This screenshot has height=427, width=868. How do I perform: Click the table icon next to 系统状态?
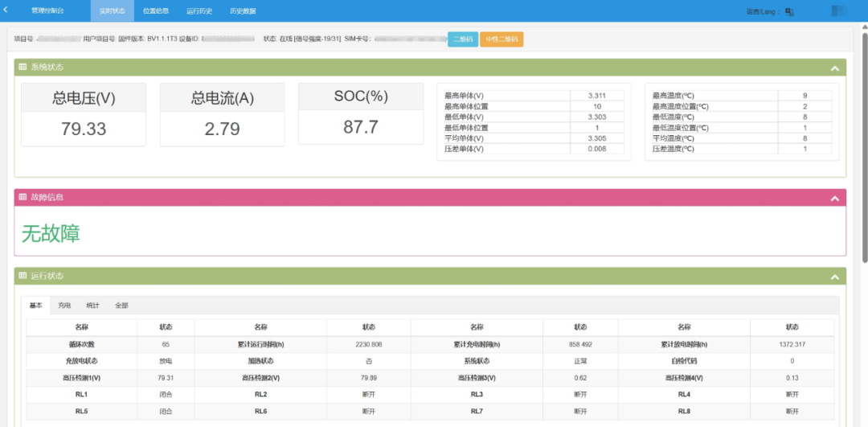(23, 67)
